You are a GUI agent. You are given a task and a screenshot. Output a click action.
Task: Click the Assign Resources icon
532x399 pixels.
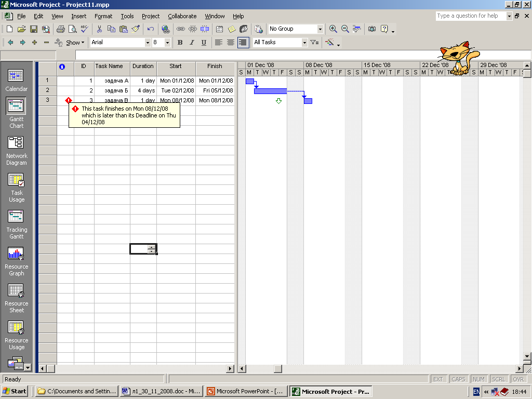[x=244, y=29]
